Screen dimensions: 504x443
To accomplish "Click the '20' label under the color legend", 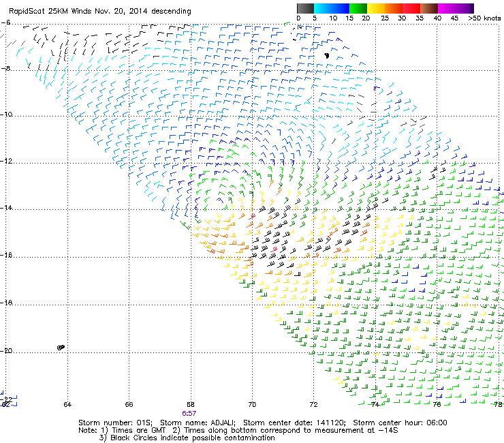I will click(x=366, y=18).
